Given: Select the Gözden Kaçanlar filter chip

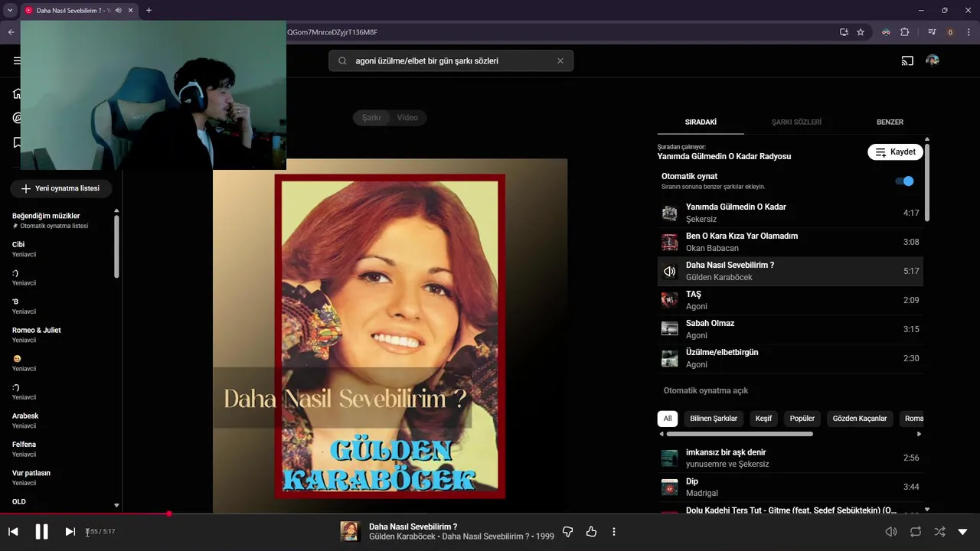Looking at the screenshot, I should point(860,419).
